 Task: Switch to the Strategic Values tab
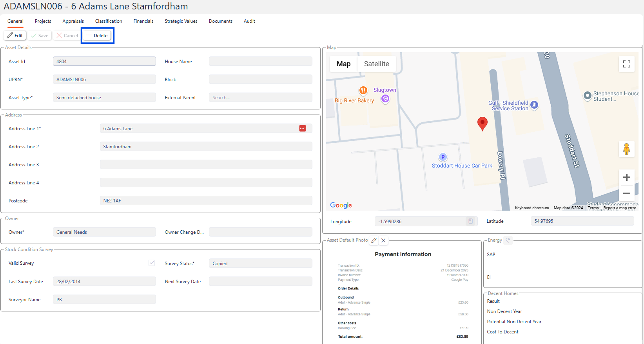pyautogui.click(x=181, y=21)
